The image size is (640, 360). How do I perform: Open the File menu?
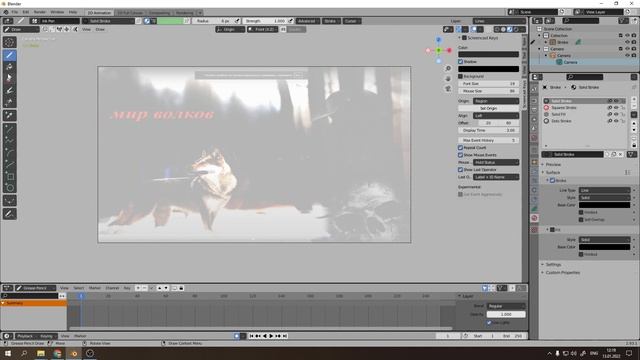click(x=15, y=12)
